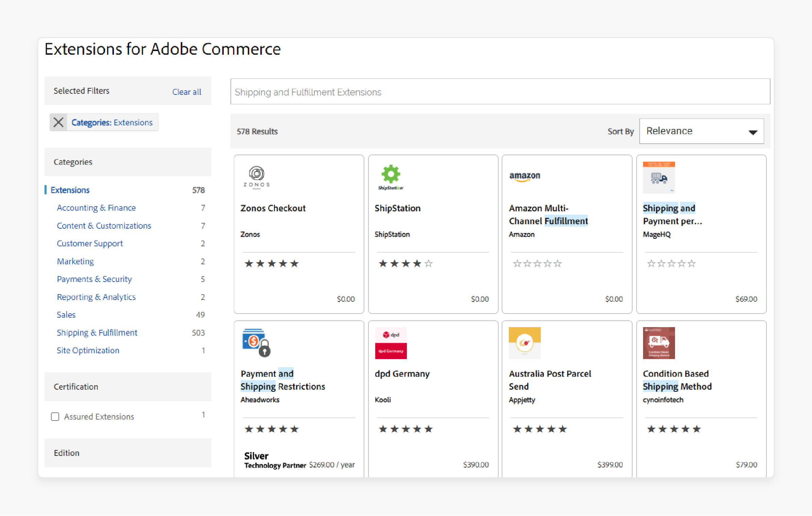Remove the Categories: Extensions filter X icon
This screenshot has width=812, height=516.
[58, 122]
